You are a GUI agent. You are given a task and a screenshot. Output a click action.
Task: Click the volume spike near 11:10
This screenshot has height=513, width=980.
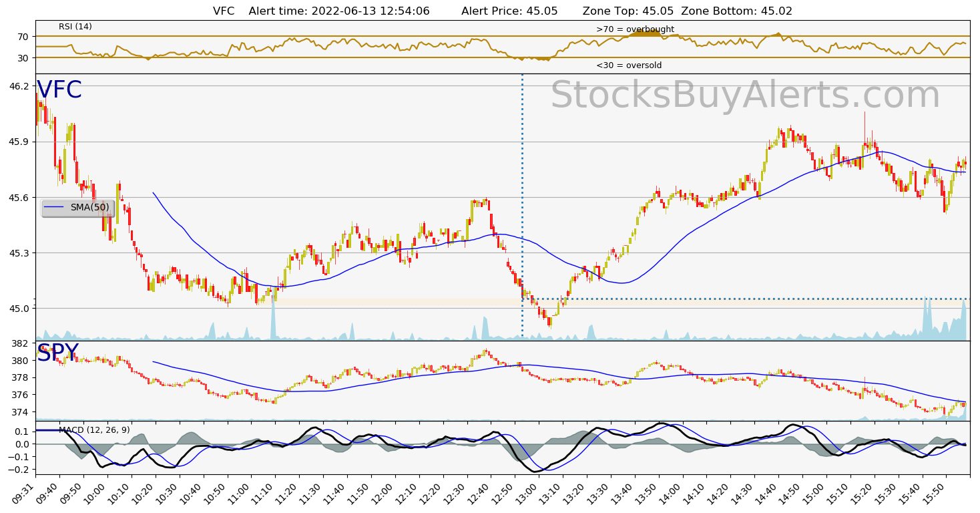[x=272, y=321]
